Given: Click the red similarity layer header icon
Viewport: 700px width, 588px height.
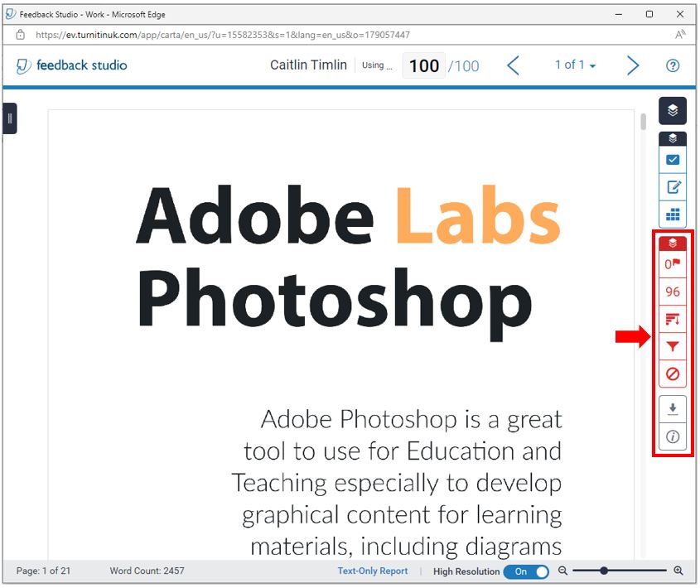Looking at the screenshot, I should (673, 243).
